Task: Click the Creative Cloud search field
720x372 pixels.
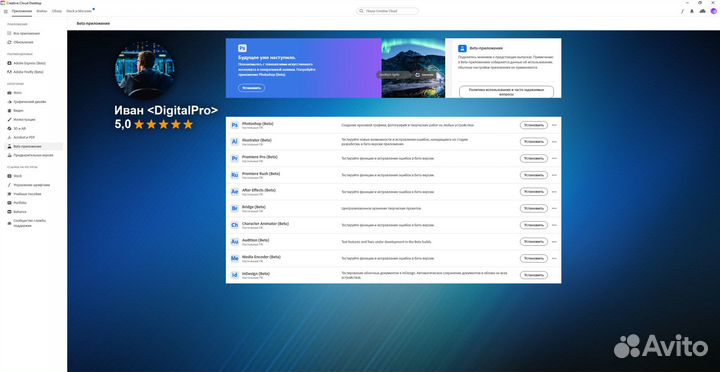Action: click(x=388, y=11)
